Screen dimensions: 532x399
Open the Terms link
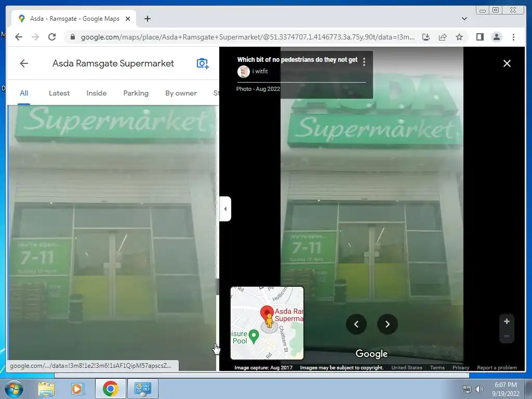click(437, 367)
